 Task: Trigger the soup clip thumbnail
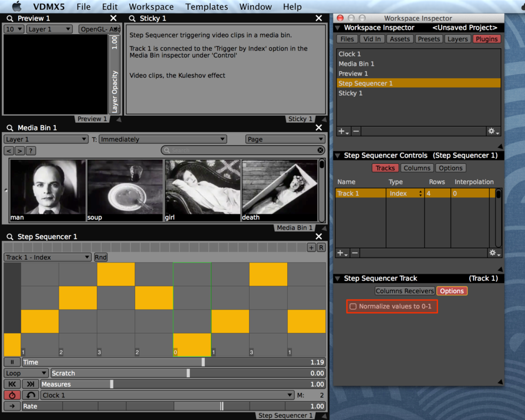pyautogui.click(x=125, y=190)
